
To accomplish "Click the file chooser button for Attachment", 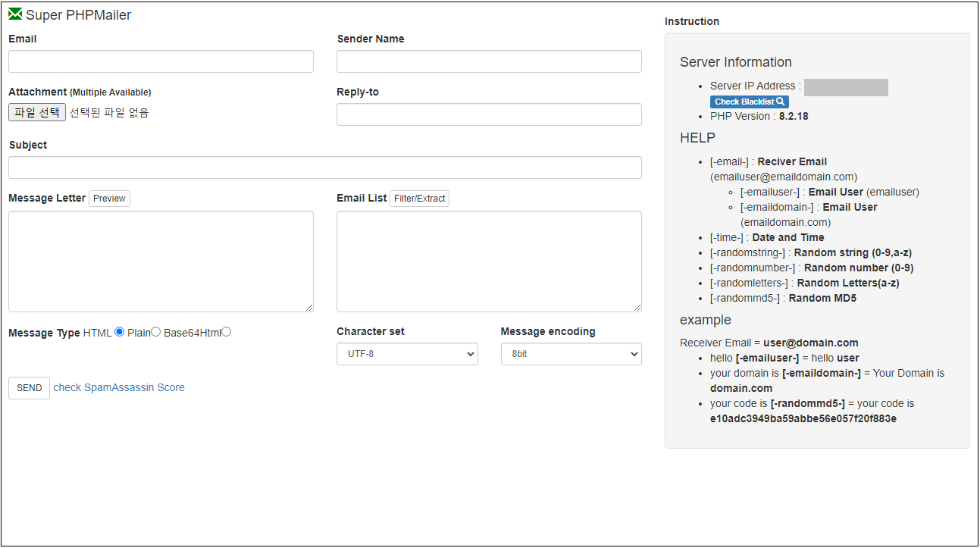I will 37,112.
